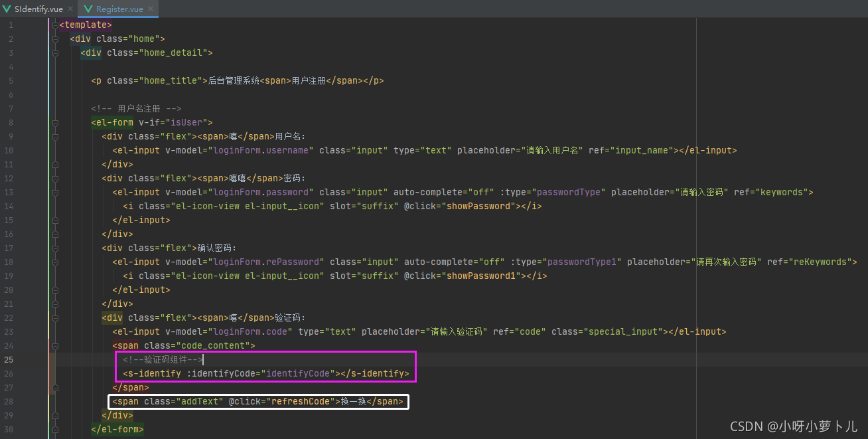Fold the confirm-password div on line 17

(55, 248)
